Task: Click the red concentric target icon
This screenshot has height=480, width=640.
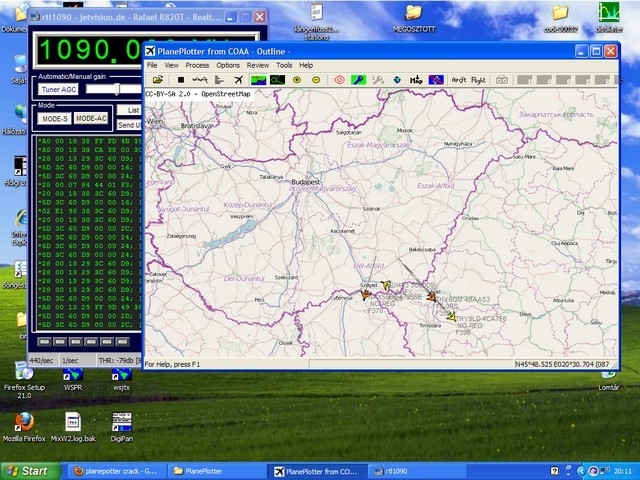Action: (x=339, y=80)
